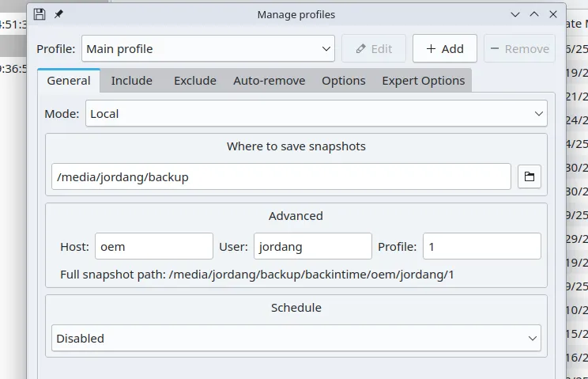588x379 pixels.
Task: Minimize the Manage profiles dialog
Action: [515, 14]
